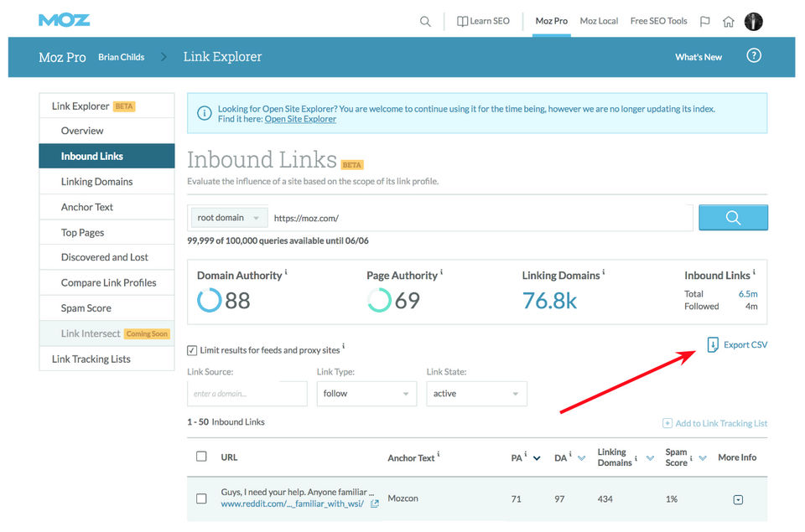
Task: Open the root domain dropdown
Action: (x=228, y=218)
